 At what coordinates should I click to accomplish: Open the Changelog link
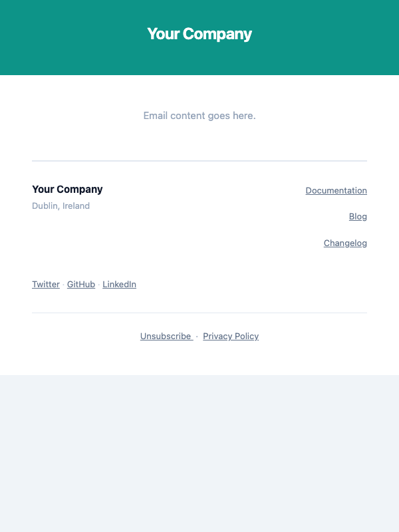pyautogui.click(x=345, y=243)
